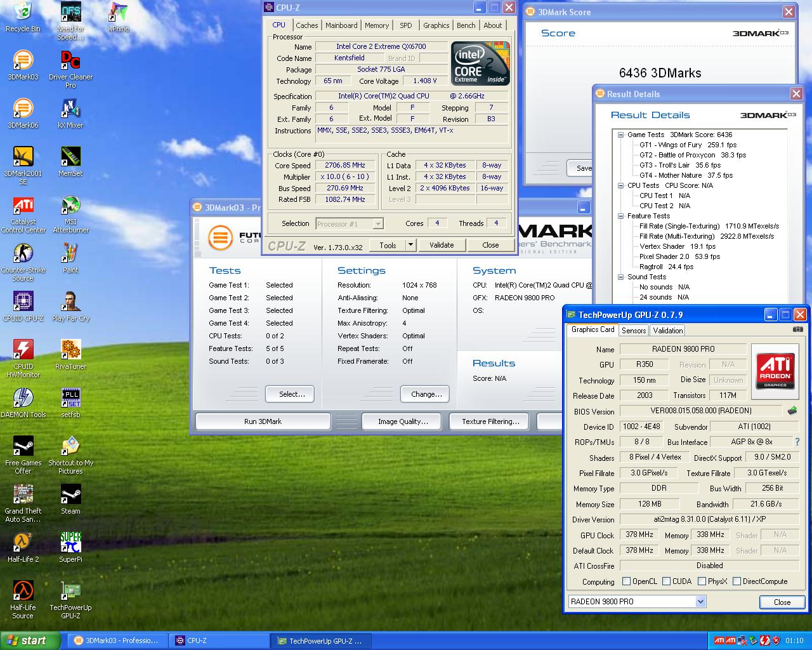The width and height of the screenshot is (812, 650).
Task: Click the Select... tests button
Action: tap(290, 394)
